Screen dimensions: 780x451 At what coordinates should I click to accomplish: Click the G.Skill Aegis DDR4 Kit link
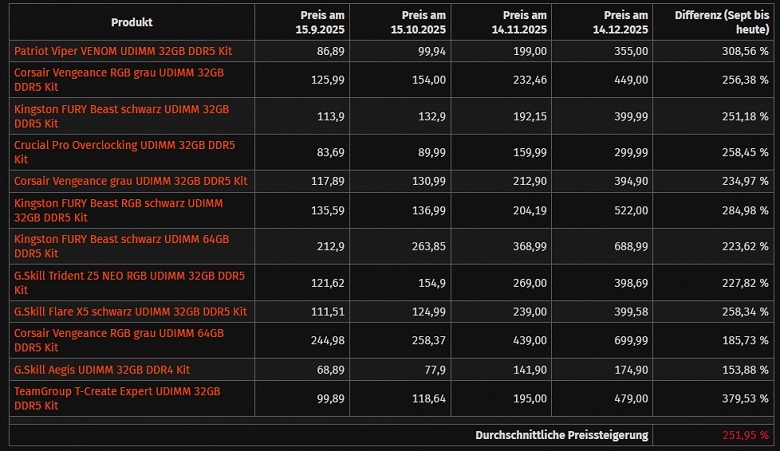[101, 369]
